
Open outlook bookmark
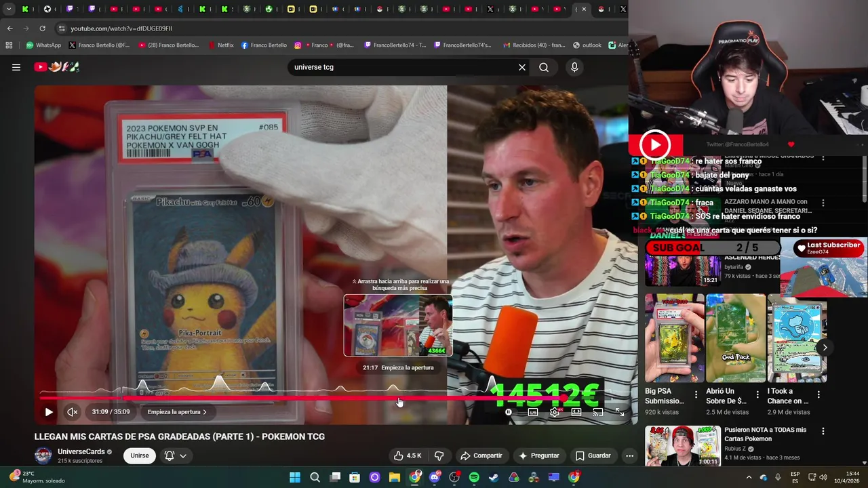click(587, 45)
